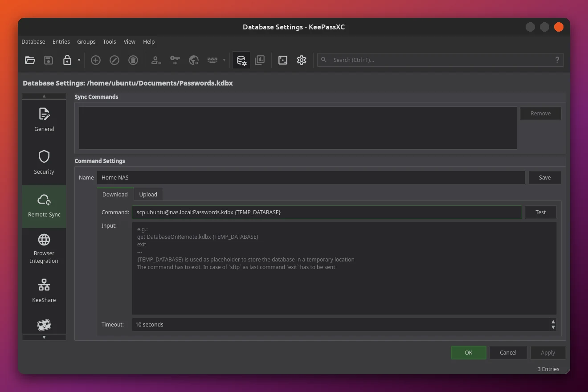Click the Database Settings toolbar icon
Viewport: 588px width, 392px height.
241,60
